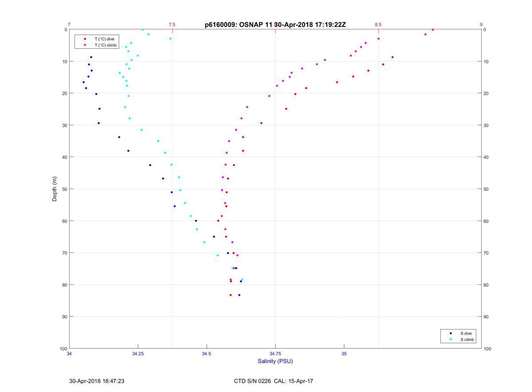
Task: Click salinity tick label '34' at axis origin
Action: click(x=70, y=353)
